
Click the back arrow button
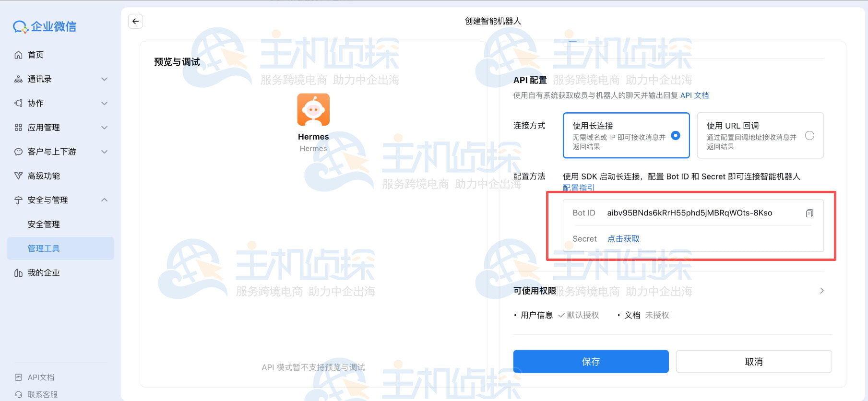135,21
